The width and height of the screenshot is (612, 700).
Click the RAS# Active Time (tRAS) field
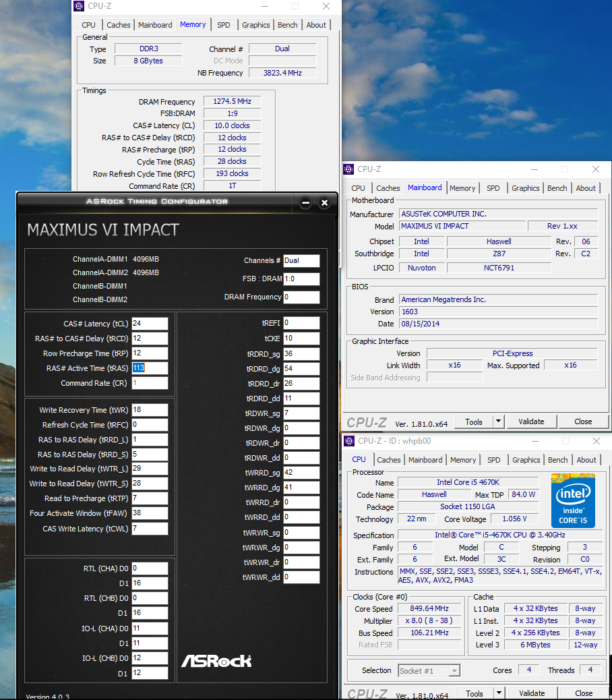(150, 368)
